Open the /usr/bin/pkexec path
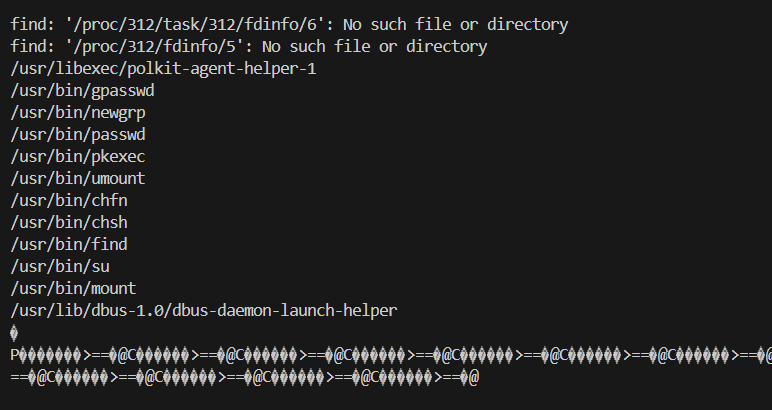The width and height of the screenshot is (772, 410). point(78,156)
